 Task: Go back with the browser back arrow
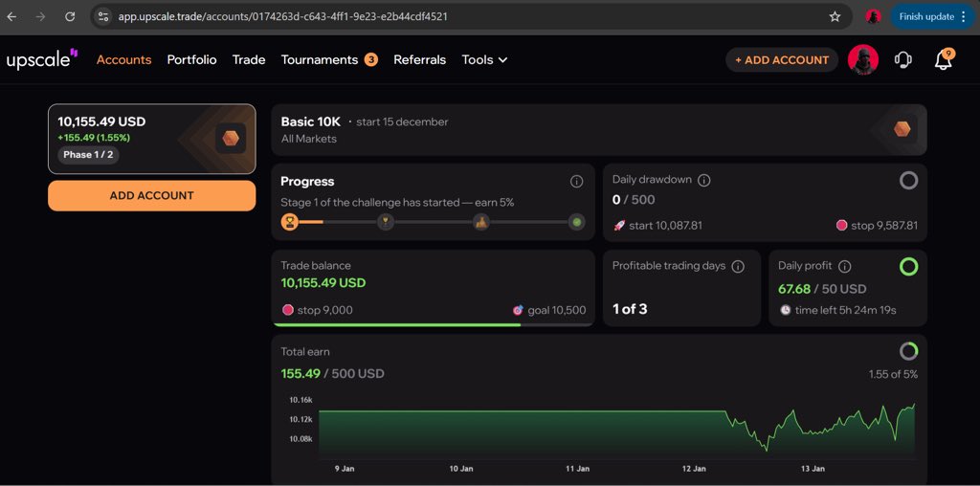11,17
